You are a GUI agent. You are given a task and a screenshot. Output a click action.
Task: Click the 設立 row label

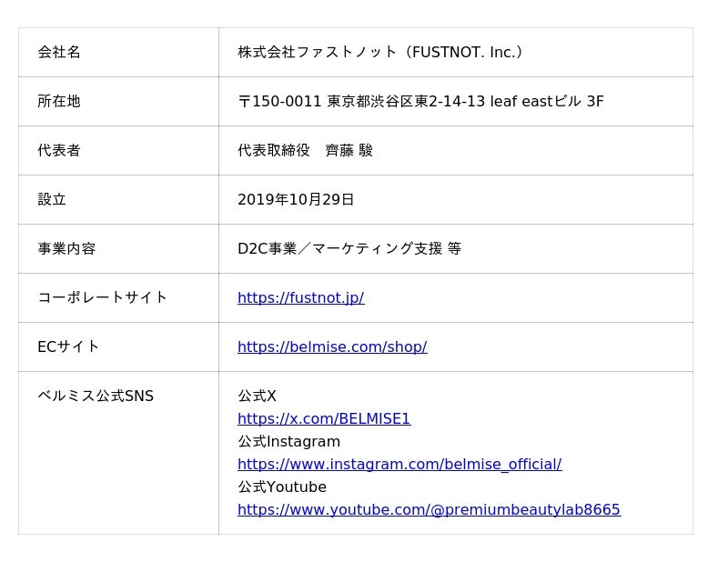click(52, 199)
